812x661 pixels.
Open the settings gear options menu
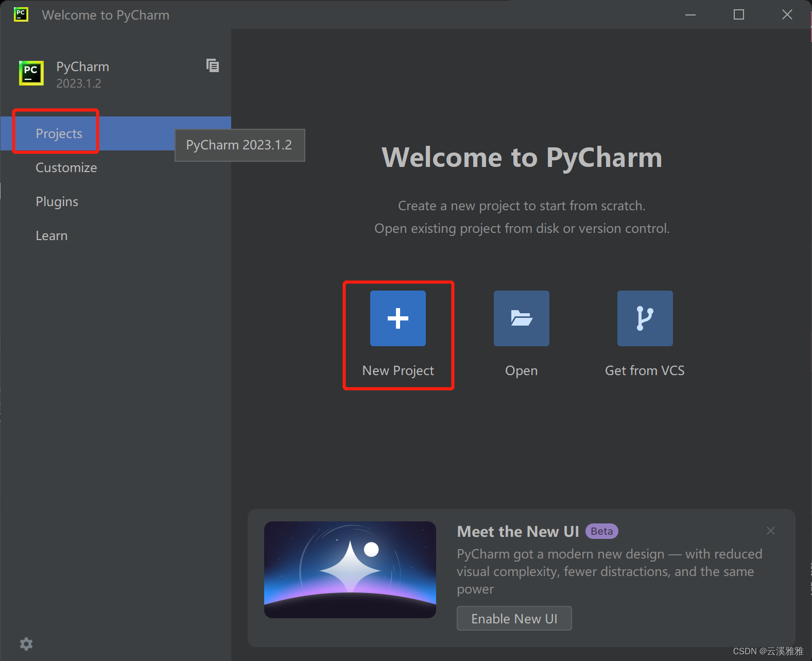tap(26, 643)
